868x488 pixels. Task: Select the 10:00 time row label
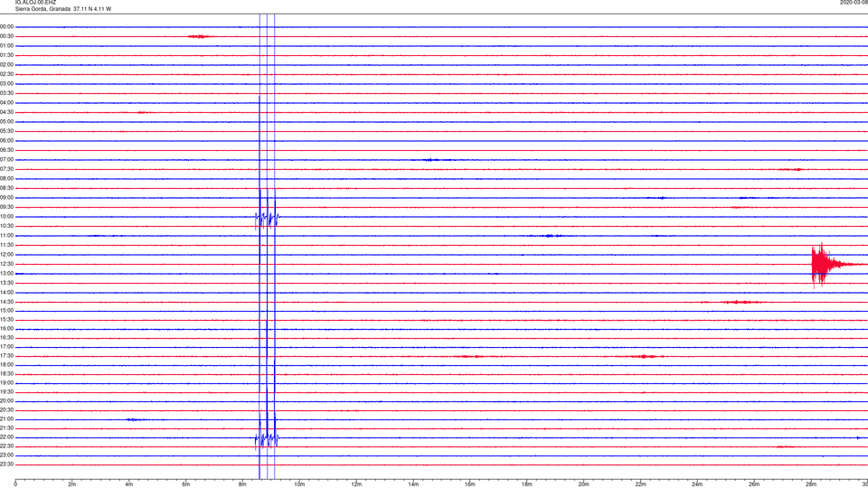pyautogui.click(x=6, y=216)
